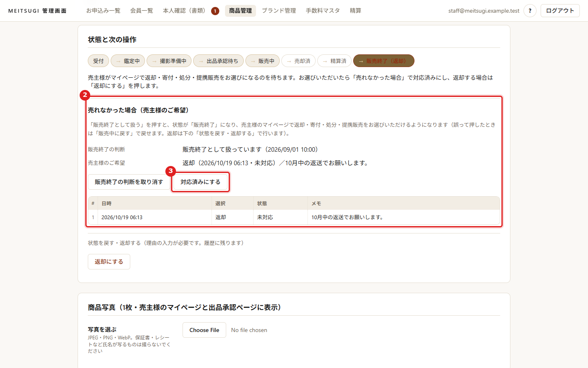Click 対応済みにする button

click(200, 182)
